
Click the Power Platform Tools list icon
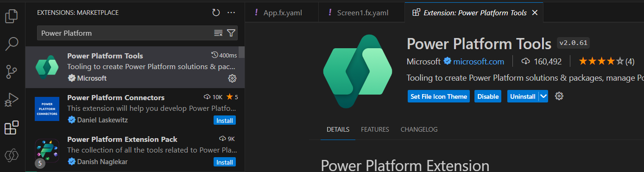click(x=47, y=67)
